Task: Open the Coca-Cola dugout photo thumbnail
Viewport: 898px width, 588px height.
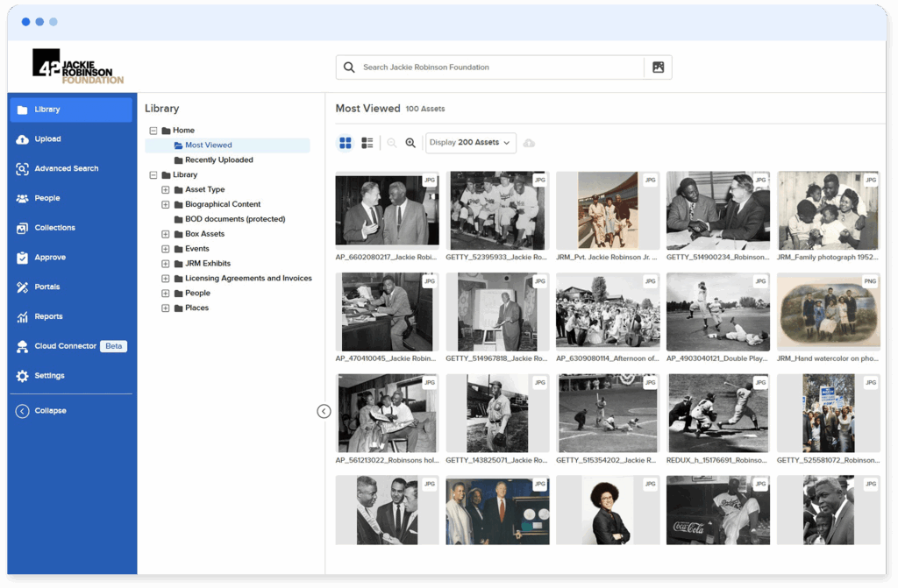Action: [718, 510]
